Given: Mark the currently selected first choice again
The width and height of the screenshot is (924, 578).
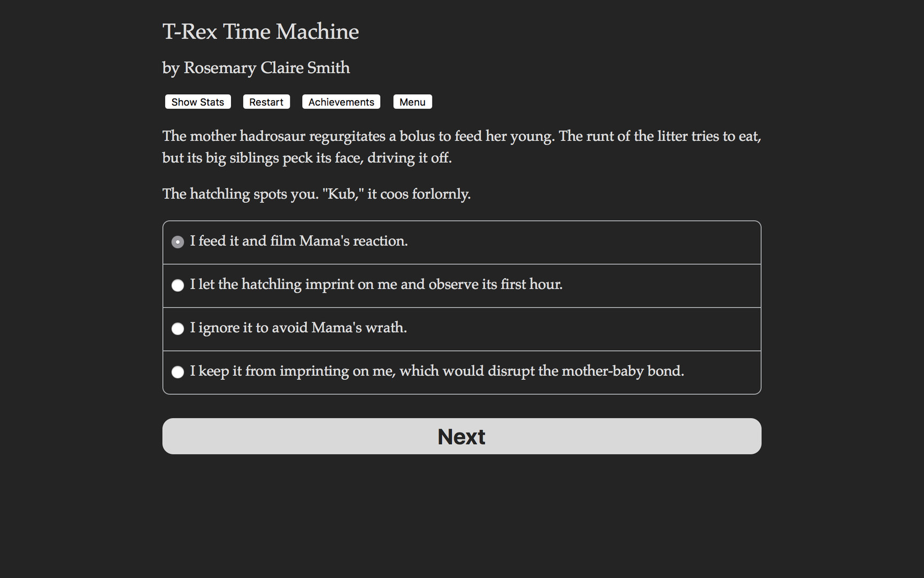Looking at the screenshot, I should (x=178, y=242).
